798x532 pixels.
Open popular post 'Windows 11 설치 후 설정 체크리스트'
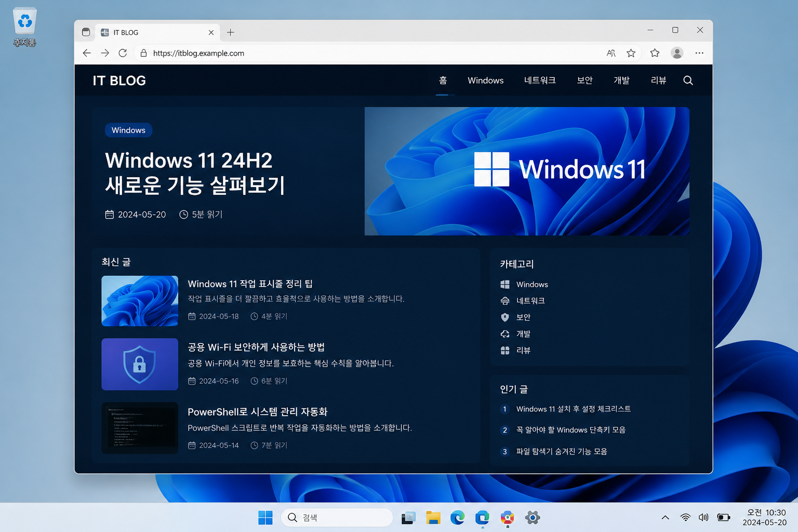click(574, 409)
